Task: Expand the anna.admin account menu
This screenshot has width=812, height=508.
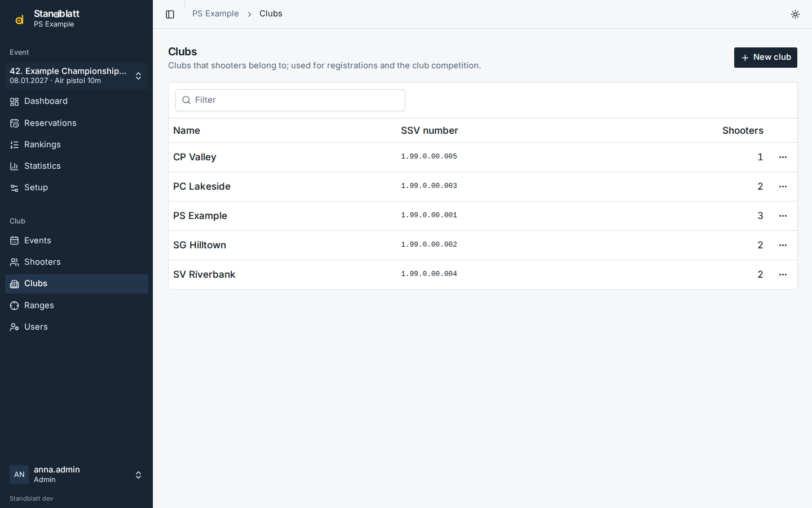Action: (77, 475)
